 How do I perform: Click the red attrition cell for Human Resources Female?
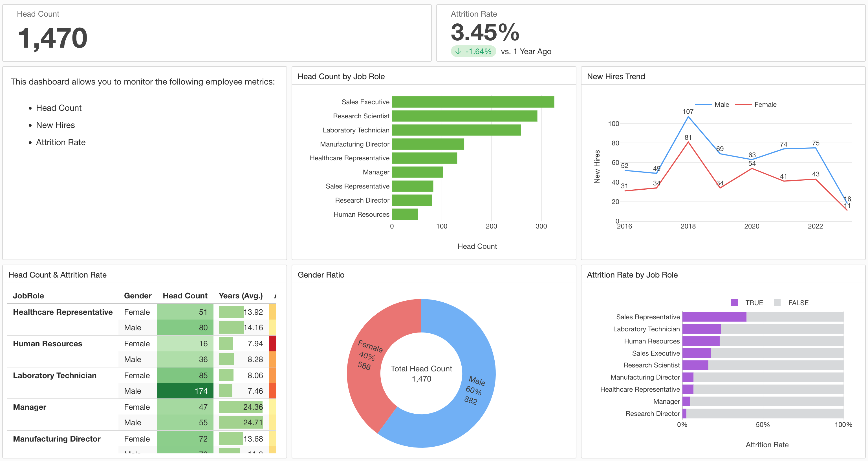coord(273,343)
